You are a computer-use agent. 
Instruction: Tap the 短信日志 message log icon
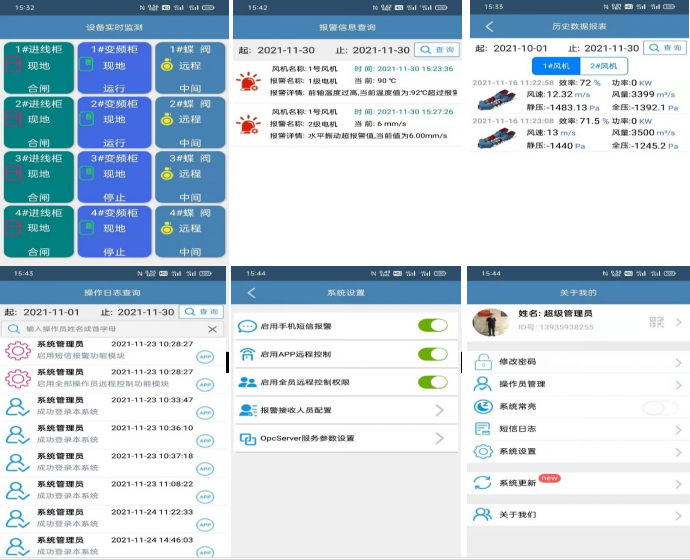click(483, 429)
